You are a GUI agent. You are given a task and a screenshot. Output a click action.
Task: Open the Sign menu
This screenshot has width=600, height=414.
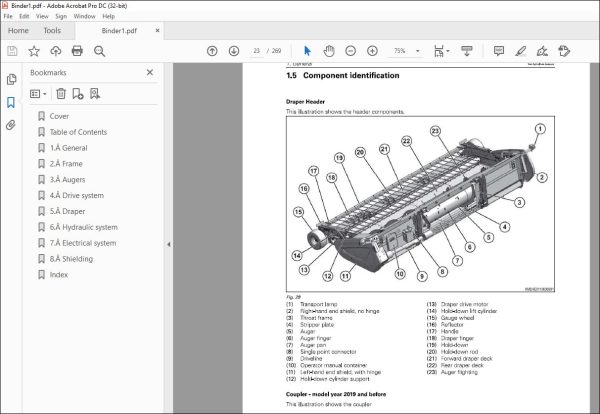[x=61, y=16]
